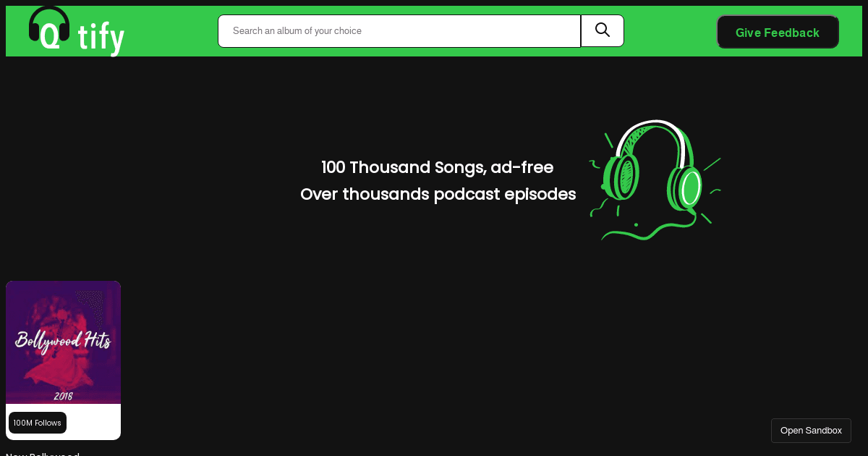
Task: Click the green headphone earcup on the right
Action: (x=687, y=187)
